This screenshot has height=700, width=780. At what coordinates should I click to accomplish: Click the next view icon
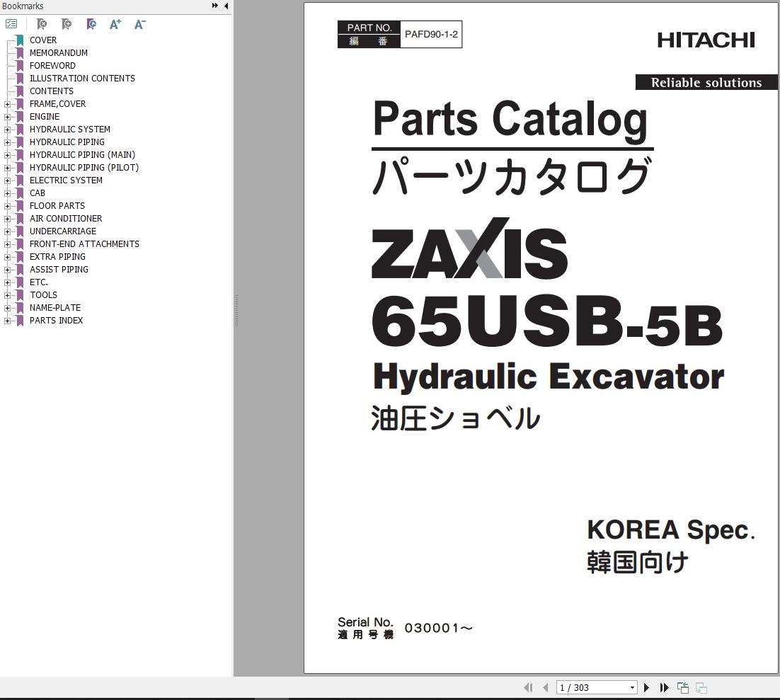click(x=701, y=687)
